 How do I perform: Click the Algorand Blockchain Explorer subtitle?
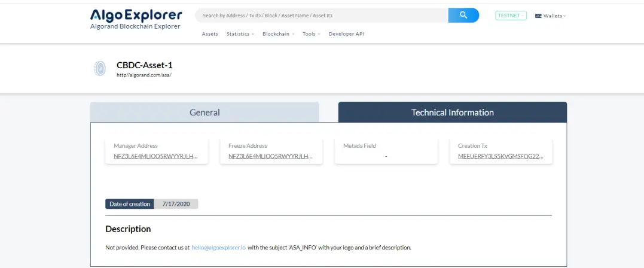(135, 26)
